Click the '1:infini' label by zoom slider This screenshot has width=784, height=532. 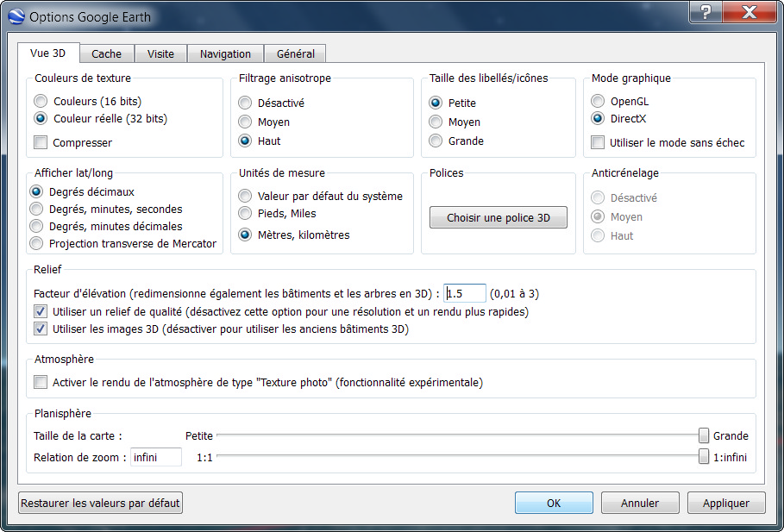pyautogui.click(x=730, y=457)
